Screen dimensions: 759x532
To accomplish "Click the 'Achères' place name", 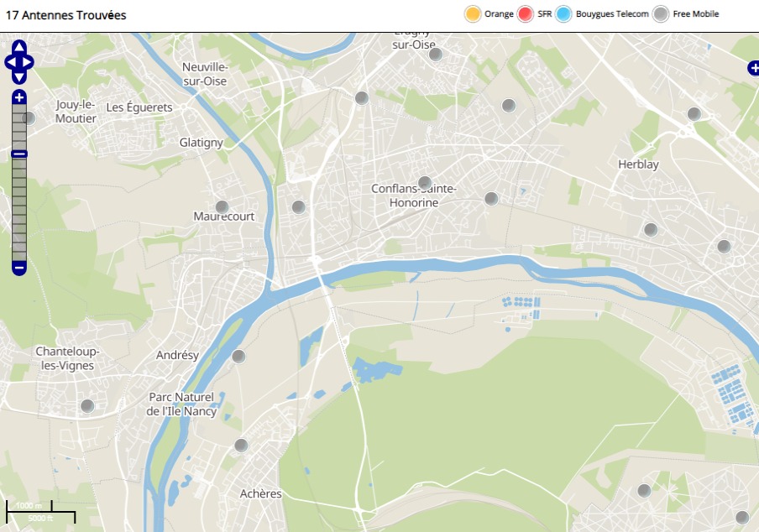I will click(261, 493).
